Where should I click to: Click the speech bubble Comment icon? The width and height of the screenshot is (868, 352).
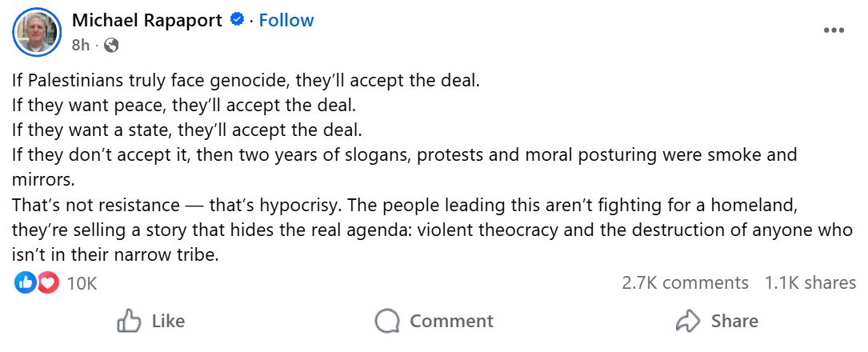pyautogui.click(x=387, y=322)
